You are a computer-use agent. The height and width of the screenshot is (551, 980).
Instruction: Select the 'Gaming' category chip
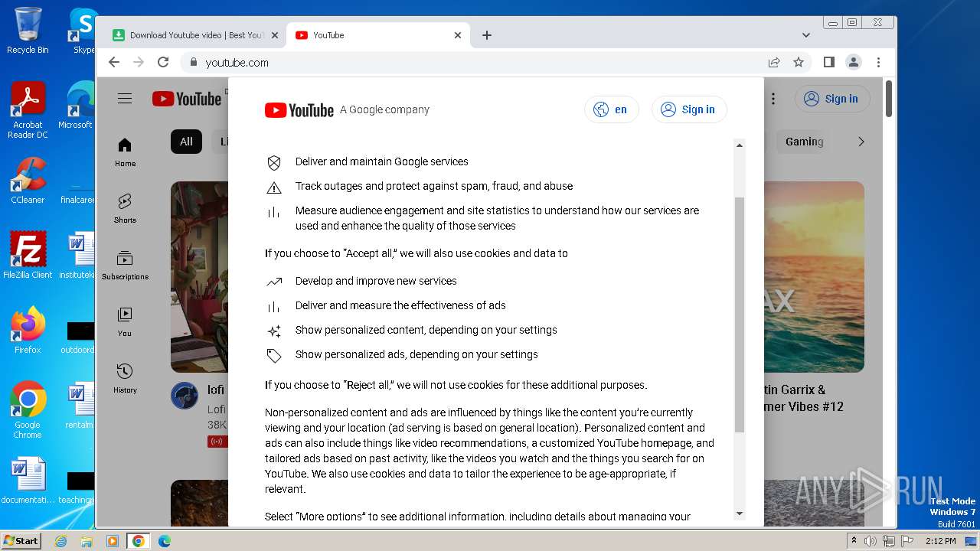[804, 142]
